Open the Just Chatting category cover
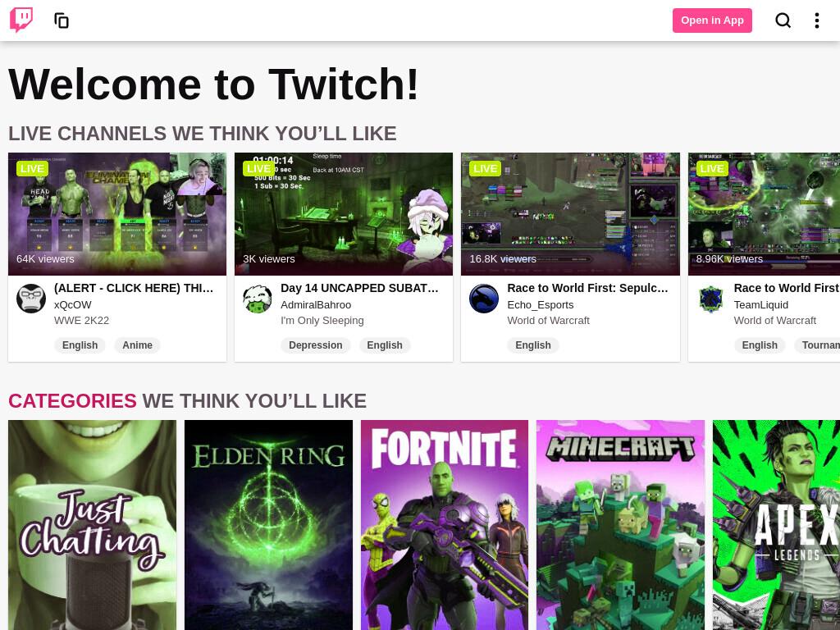The height and width of the screenshot is (630, 840). pyautogui.click(x=92, y=525)
